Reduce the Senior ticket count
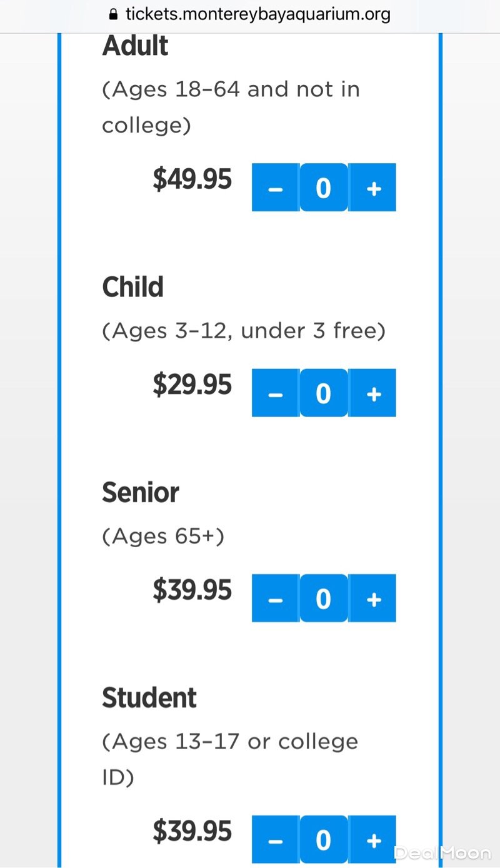 tap(275, 598)
